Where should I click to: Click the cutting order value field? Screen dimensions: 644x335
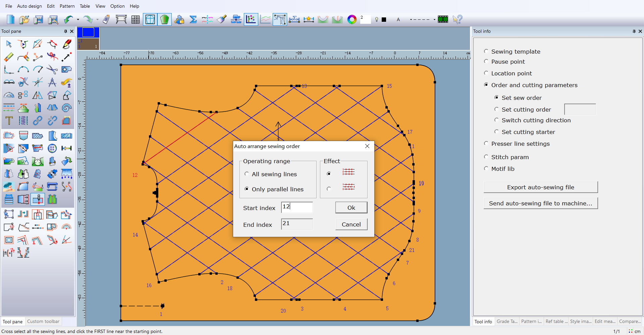pyautogui.click(x=580, y=109)
